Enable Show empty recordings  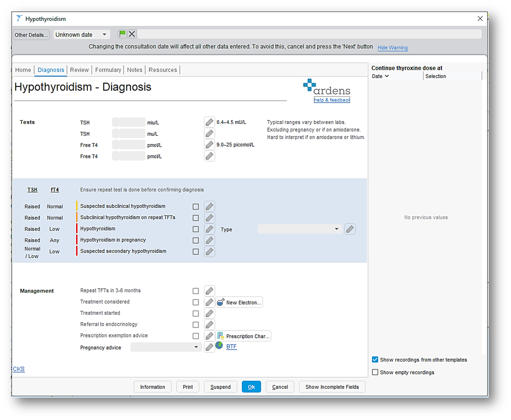[x=375, y=372]
